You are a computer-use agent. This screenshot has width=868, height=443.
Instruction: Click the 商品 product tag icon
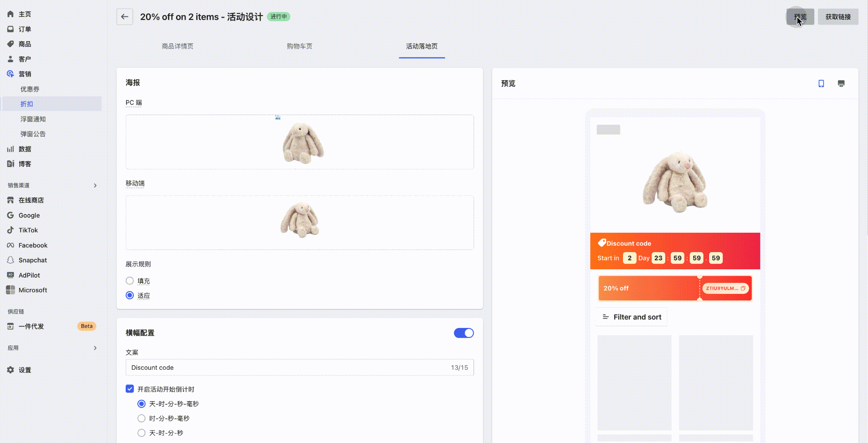click(10, 44)
